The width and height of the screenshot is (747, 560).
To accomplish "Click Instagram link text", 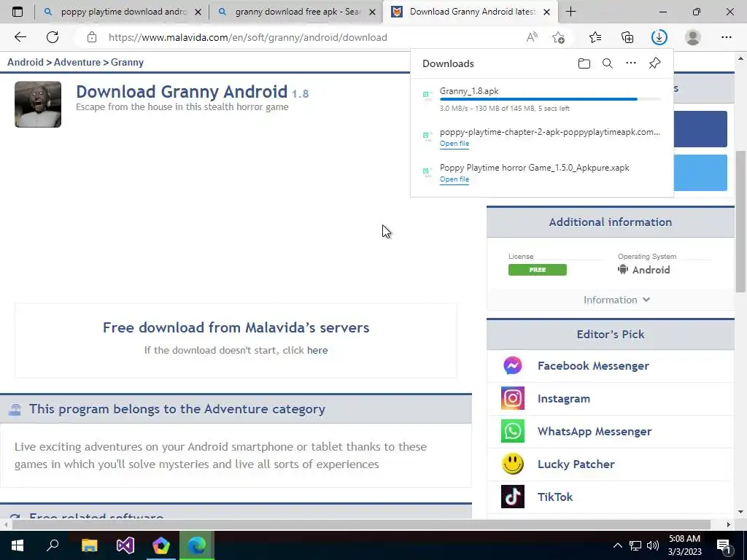I will [564, 399].
